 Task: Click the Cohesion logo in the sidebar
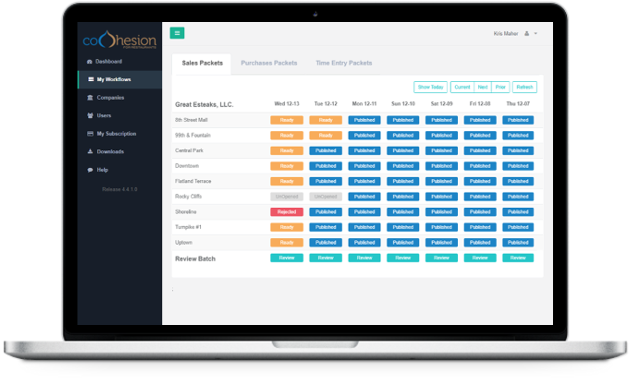119,40
